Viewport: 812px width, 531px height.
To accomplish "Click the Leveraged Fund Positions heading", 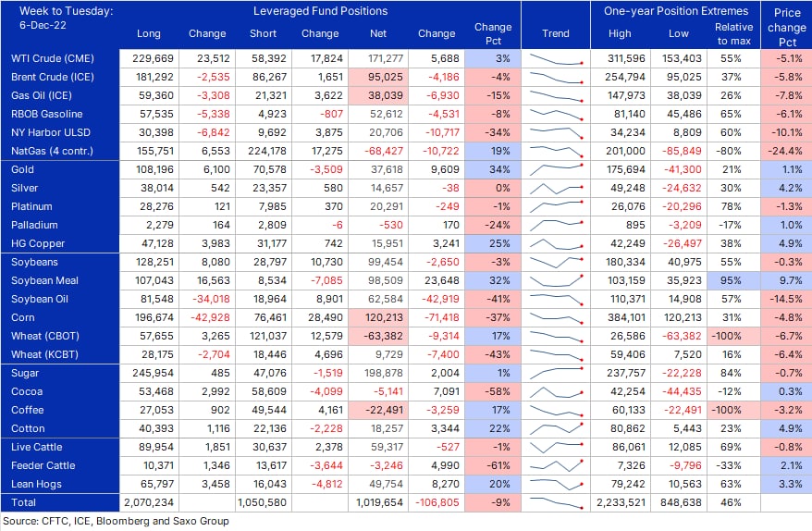I will point(321,11).
